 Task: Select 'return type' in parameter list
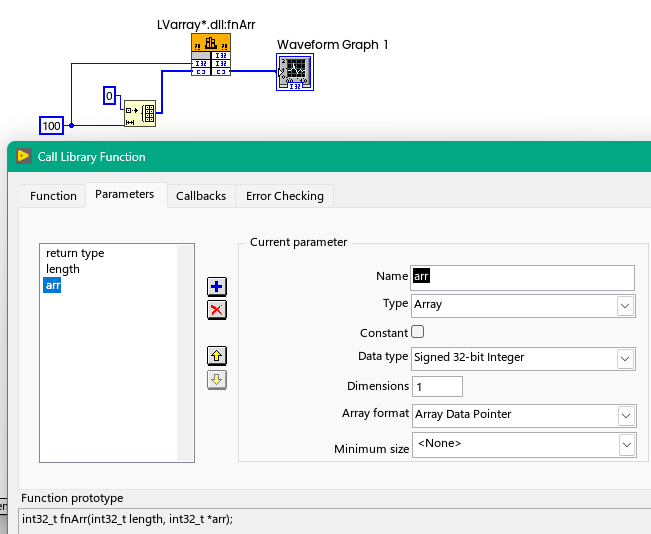point(75,253)
